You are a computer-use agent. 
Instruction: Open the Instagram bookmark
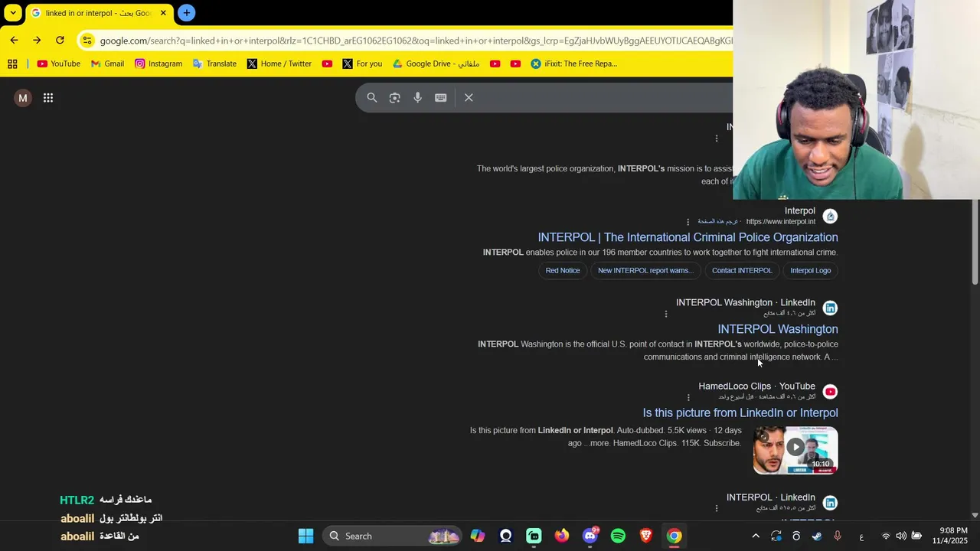tap(158, 64)
